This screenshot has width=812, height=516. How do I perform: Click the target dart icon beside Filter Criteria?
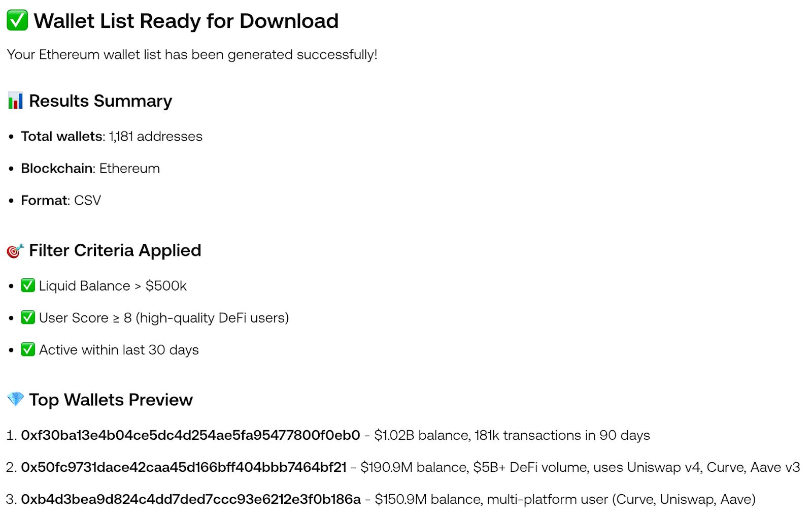[15, 250]
